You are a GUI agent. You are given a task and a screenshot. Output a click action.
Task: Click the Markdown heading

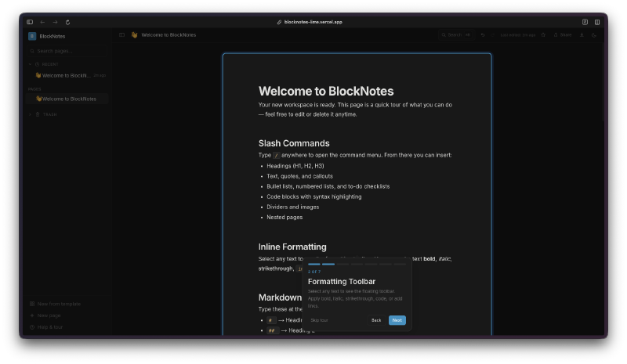(x=280, y=297)
